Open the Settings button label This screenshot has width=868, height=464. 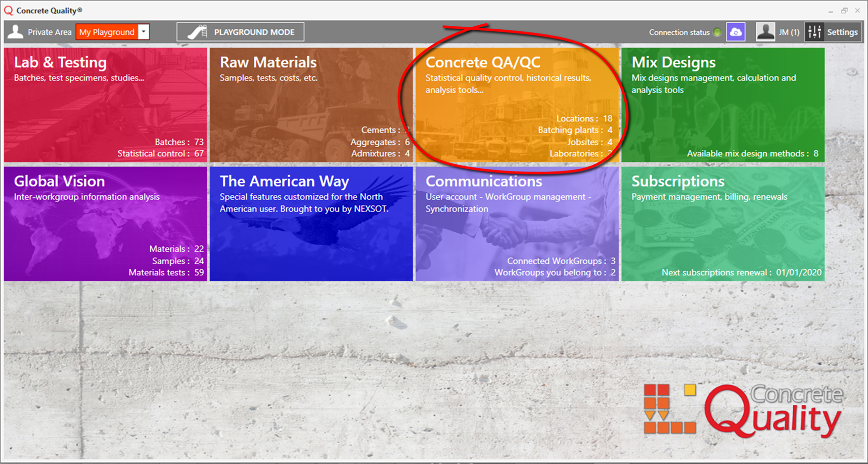tap(842, 32)
